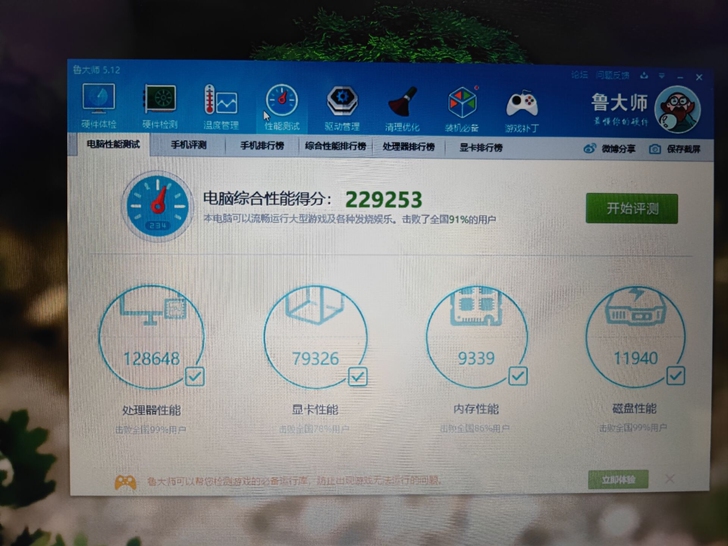Toggle the 内存性能 checkbox
The image size is (728, 546).
click(x=518, y=376)
